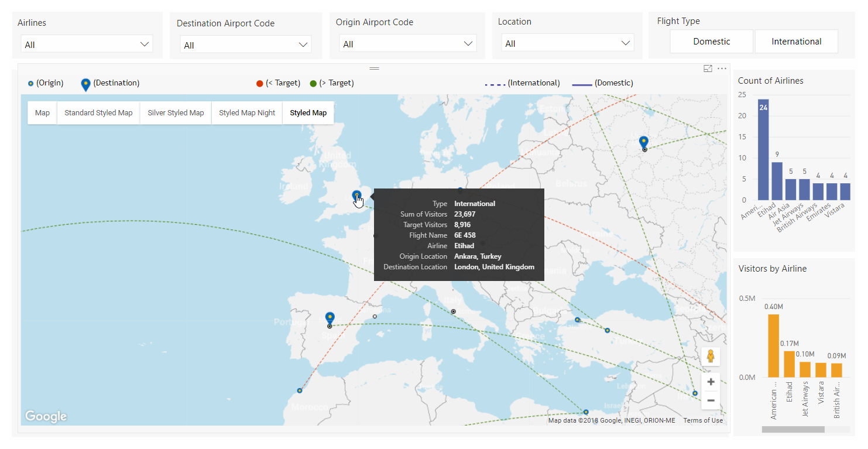Open More options menu on the map visual
Viewport: 868px width, 449px height.
[722, 68]
